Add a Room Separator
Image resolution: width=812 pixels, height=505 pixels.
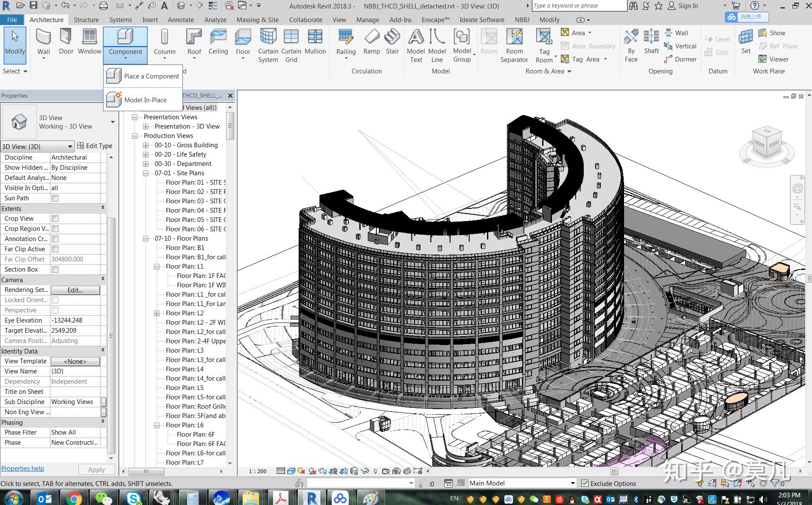click(x=514, y=46)
